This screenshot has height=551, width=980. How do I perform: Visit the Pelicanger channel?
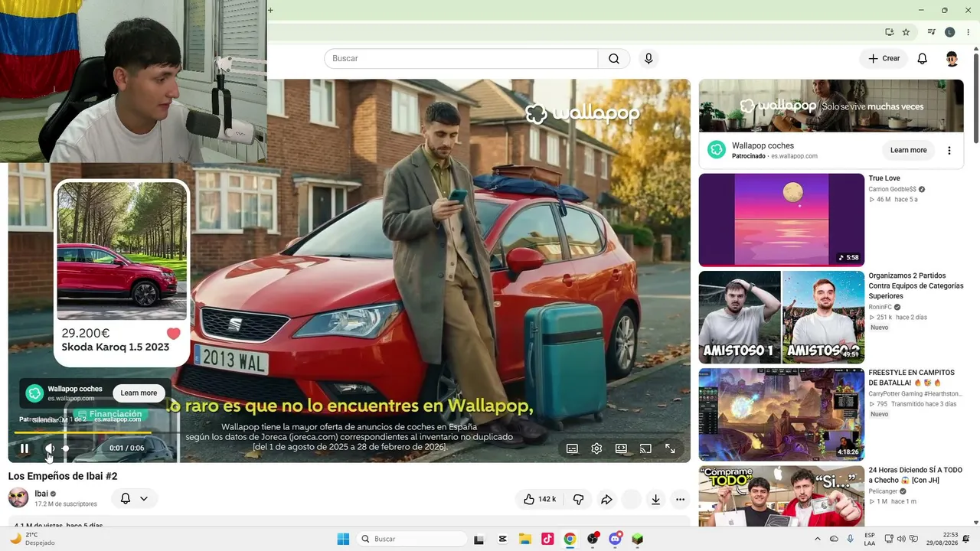884,491
